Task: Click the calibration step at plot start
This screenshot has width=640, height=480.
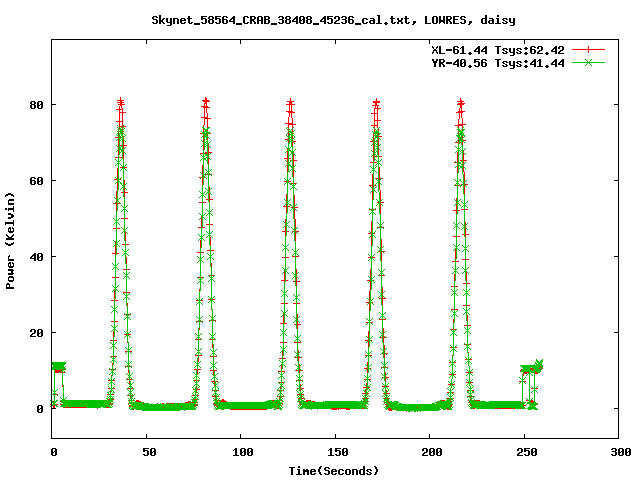Action: click(58, 368)
